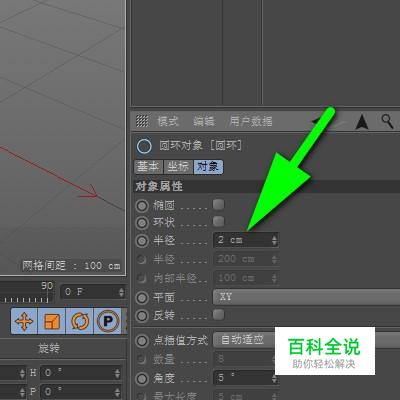Toggle the keyframe dot next to 环状
400x400 pixels.
tap(142, 223)
